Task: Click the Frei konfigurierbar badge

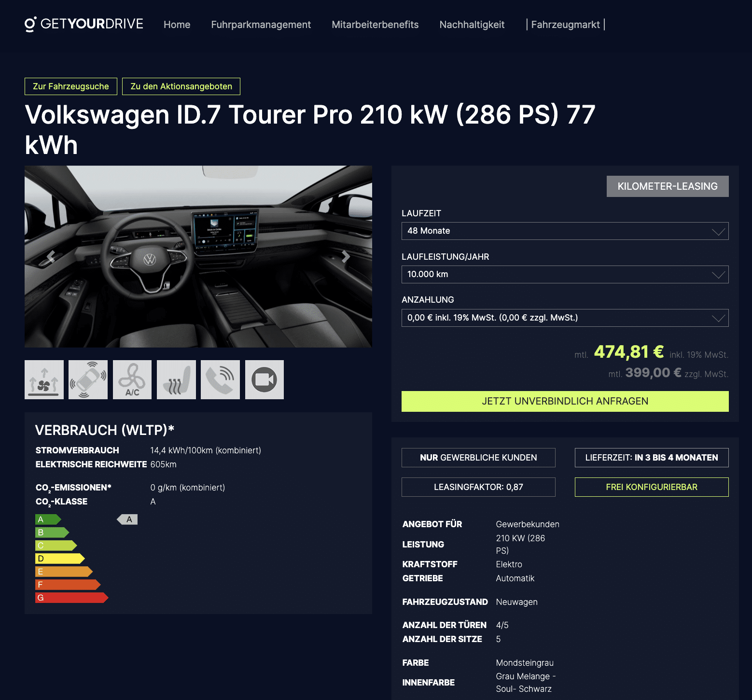Action: coord(652,487)
